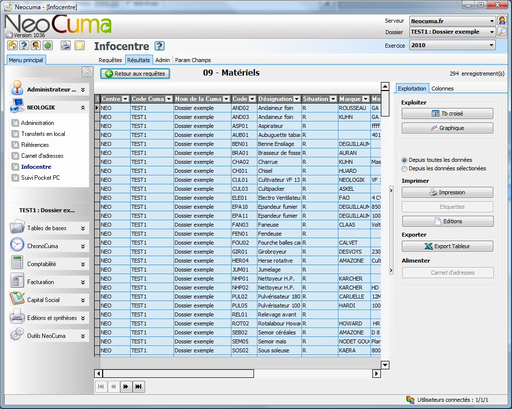The image size is (512, 409).
Task: Select Depuis toutes les données option
Action: (x=404, y=160)
